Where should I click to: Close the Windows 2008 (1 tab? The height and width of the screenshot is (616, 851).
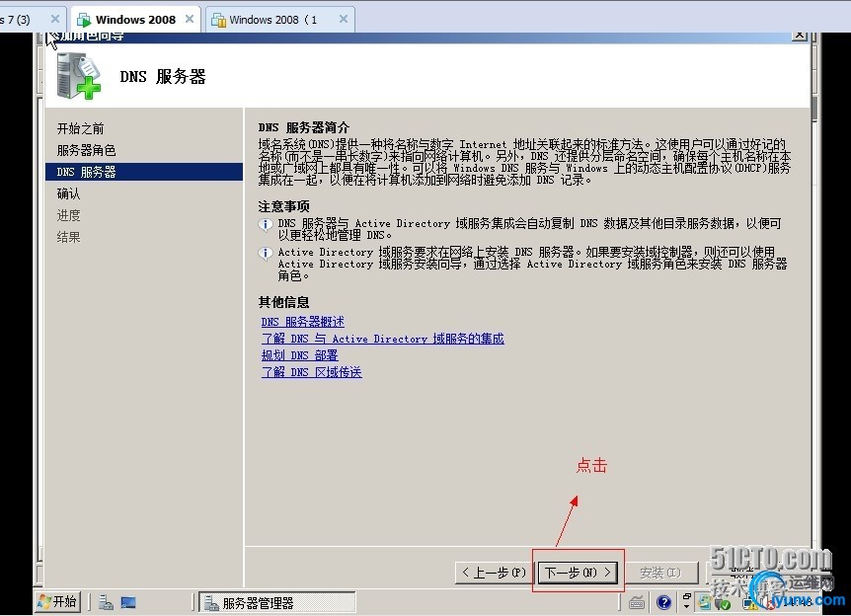(x=343, y=19)
